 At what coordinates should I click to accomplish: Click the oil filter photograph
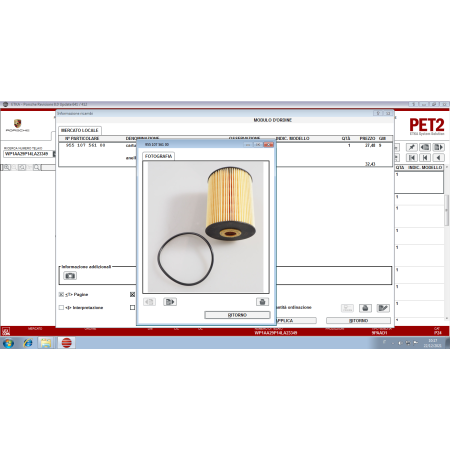(206, 227)
